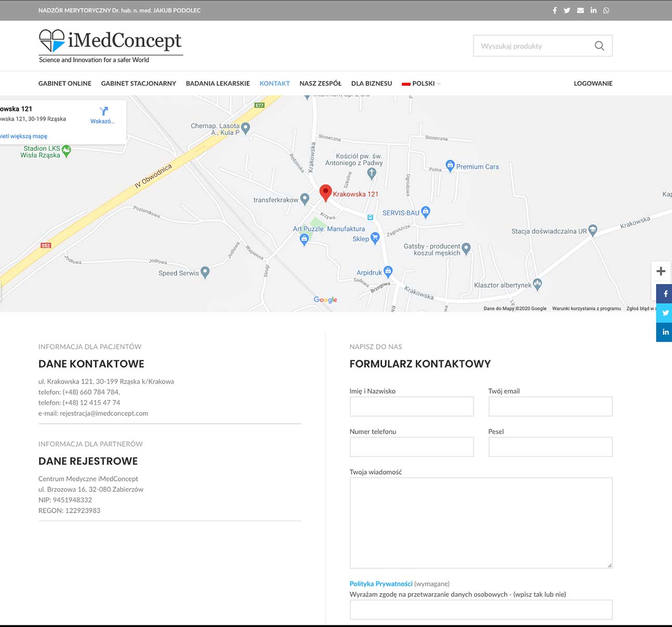This screenshot has height=627, width=672.
Task: Share via sidebar Twitter button
Action: (664, 313)
